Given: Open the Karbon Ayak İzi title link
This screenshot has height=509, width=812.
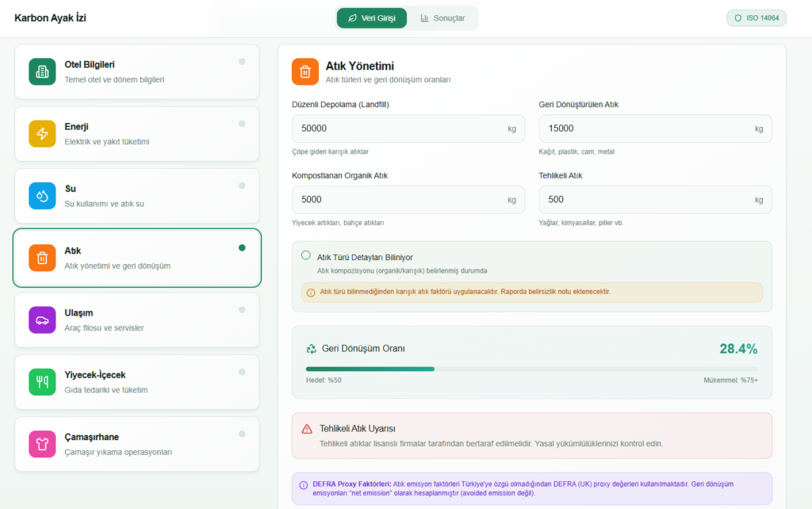Looking at the screenshot, I should [x=50, y=17].
